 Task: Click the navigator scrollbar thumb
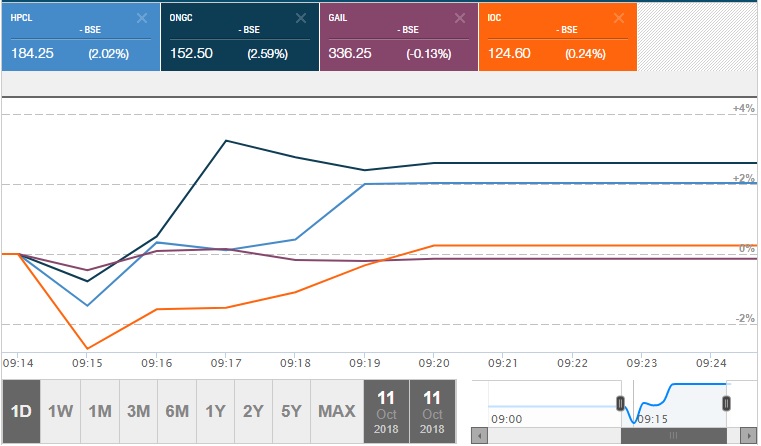pos(673,436)
